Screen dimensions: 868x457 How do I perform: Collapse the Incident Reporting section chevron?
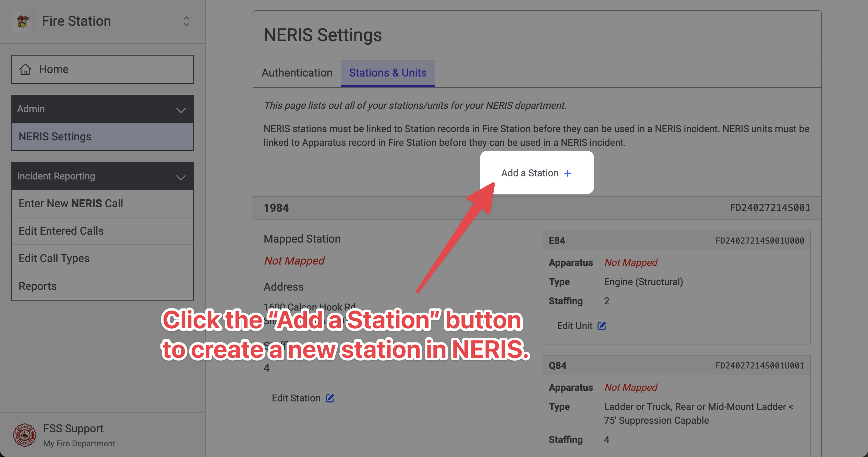click(181, 177)
